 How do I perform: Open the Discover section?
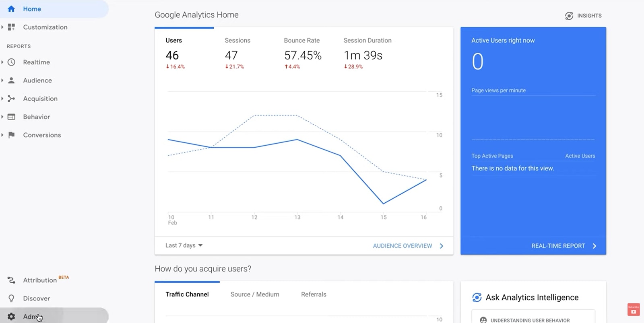tap(37, 298)
